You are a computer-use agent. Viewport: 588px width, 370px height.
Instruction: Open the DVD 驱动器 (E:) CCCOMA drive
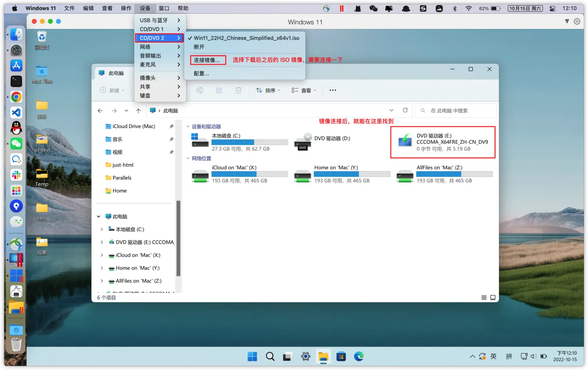443,142
